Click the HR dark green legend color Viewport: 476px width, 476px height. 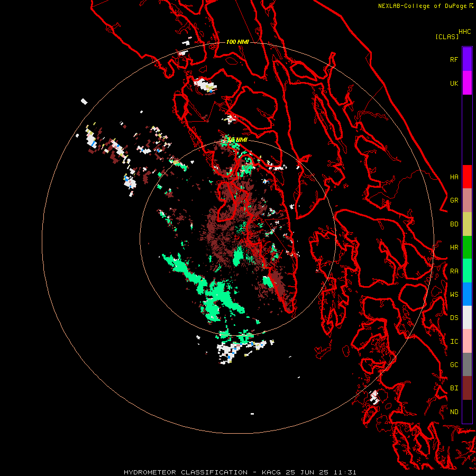click(467, 248)
